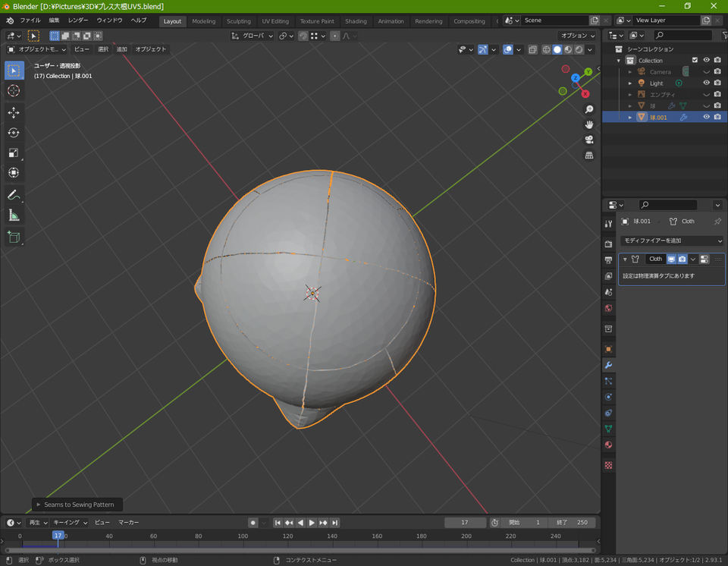
Task: Switch to the Sculpting workspace tab
Action: click(x=238, y=21)
